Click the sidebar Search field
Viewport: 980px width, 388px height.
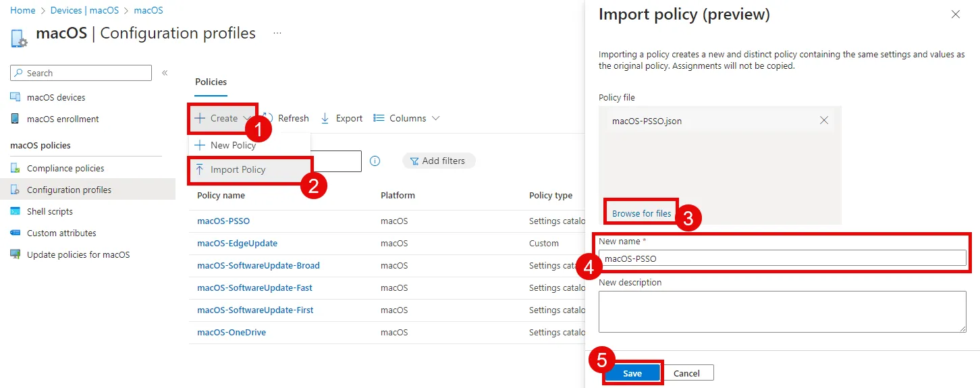click(x=81, y=73)
